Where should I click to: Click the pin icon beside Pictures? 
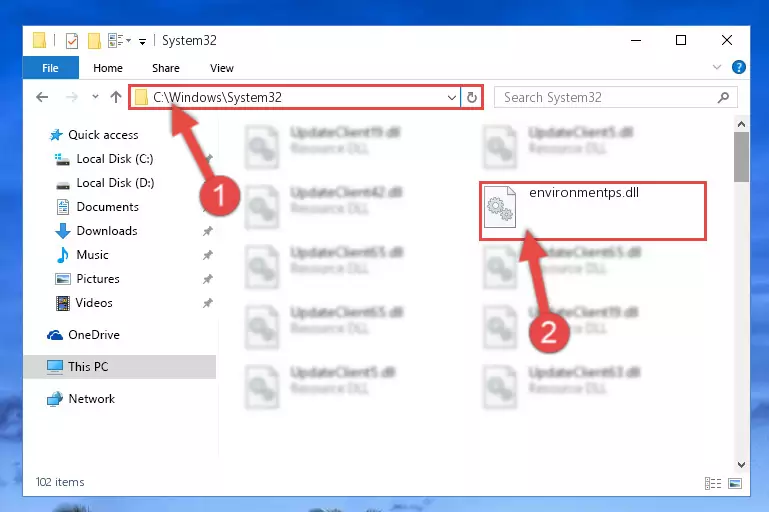pyautogui.click(x=208, y=279)
